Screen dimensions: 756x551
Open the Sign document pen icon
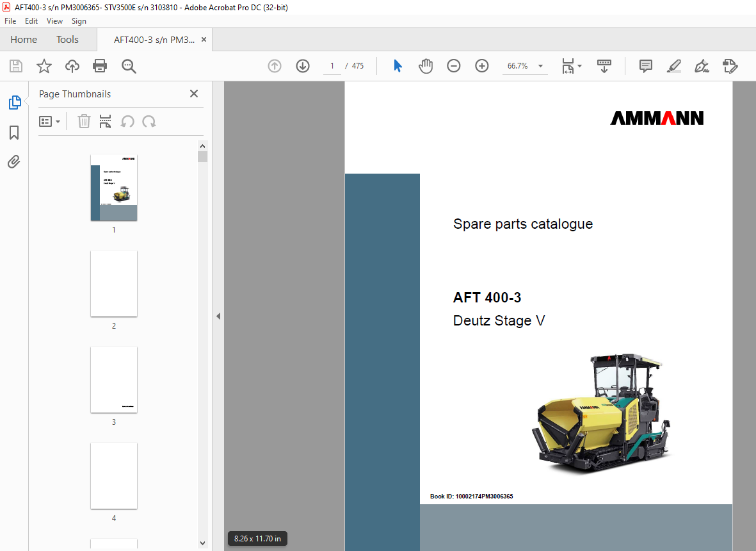point(702,66)
